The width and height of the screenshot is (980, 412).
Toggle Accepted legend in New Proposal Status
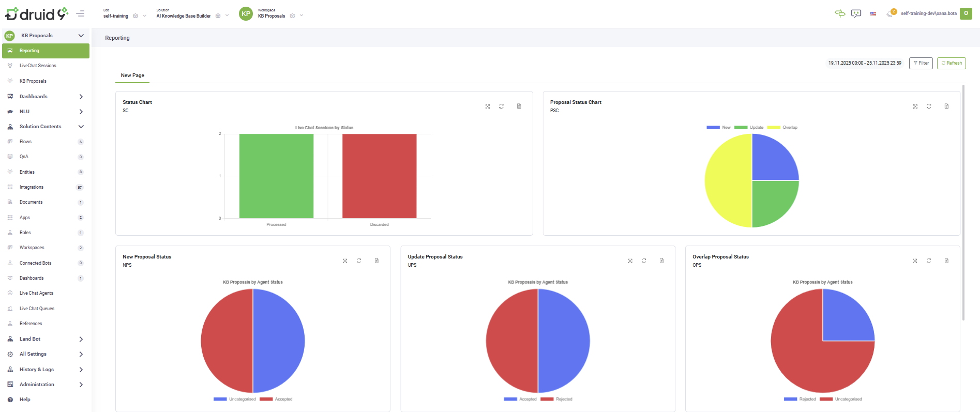(276, 399)
